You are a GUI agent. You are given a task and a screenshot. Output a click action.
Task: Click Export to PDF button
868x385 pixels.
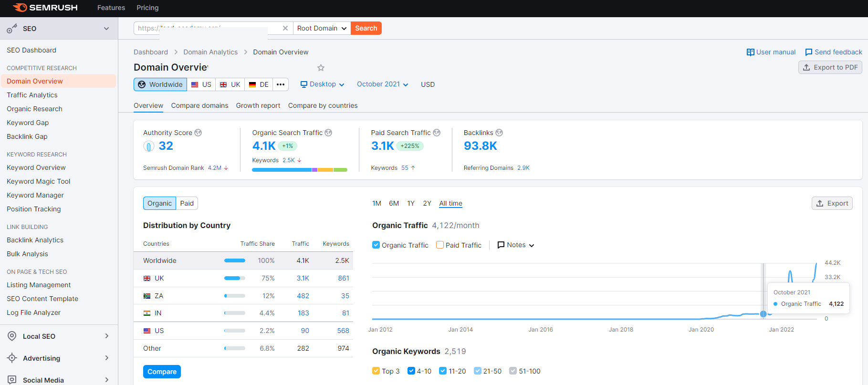tap(830, 67)
